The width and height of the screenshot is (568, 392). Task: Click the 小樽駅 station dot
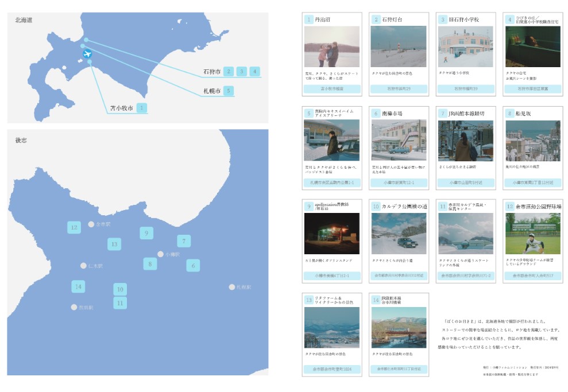pos(160,254)
